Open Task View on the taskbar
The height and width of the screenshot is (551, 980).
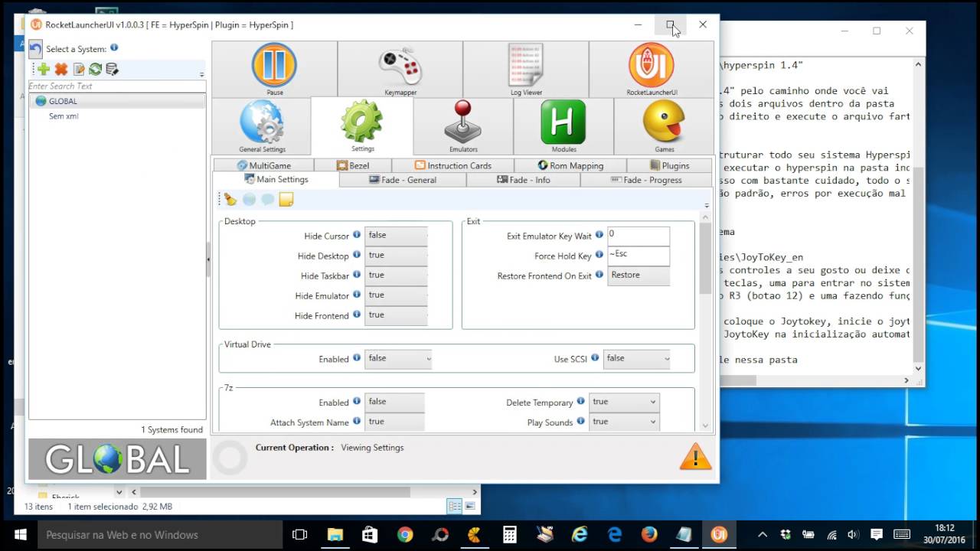tap(300, 534)
